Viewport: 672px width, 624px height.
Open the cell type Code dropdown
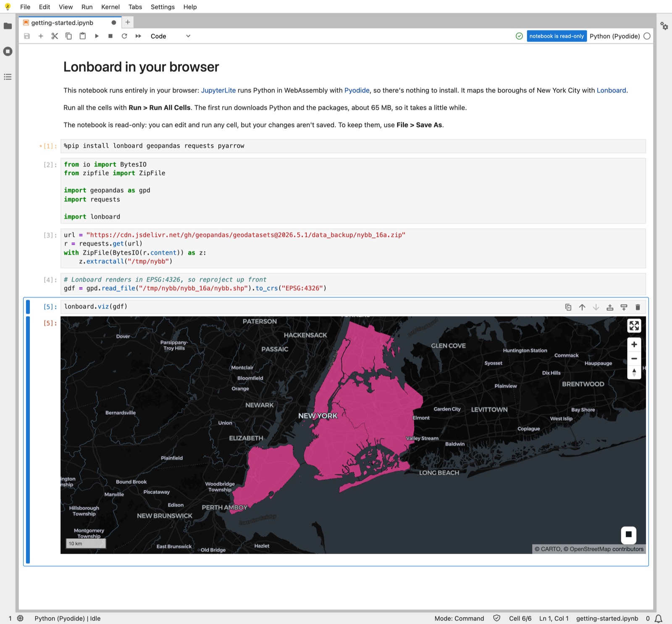point(171,36)
